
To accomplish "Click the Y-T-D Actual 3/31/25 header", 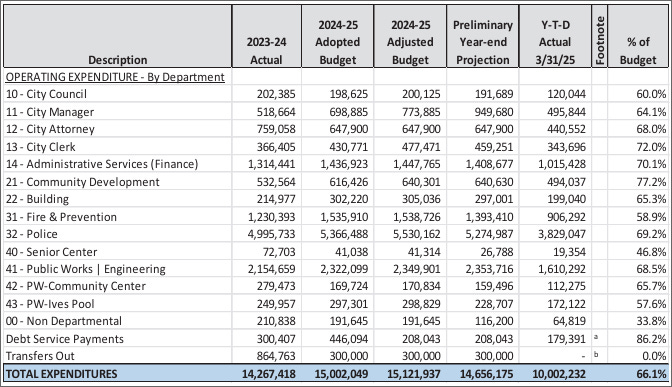I will [555, 42].
